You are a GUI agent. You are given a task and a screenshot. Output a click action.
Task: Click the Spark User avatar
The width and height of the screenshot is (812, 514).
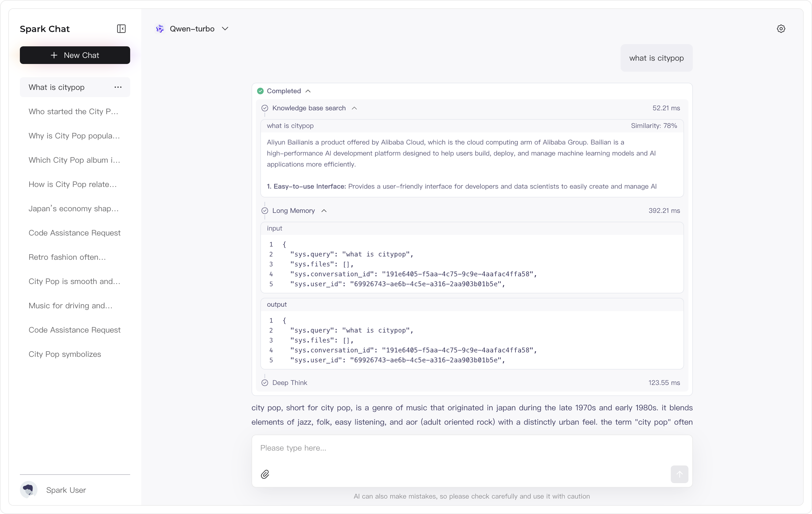[x=29, y=490]
